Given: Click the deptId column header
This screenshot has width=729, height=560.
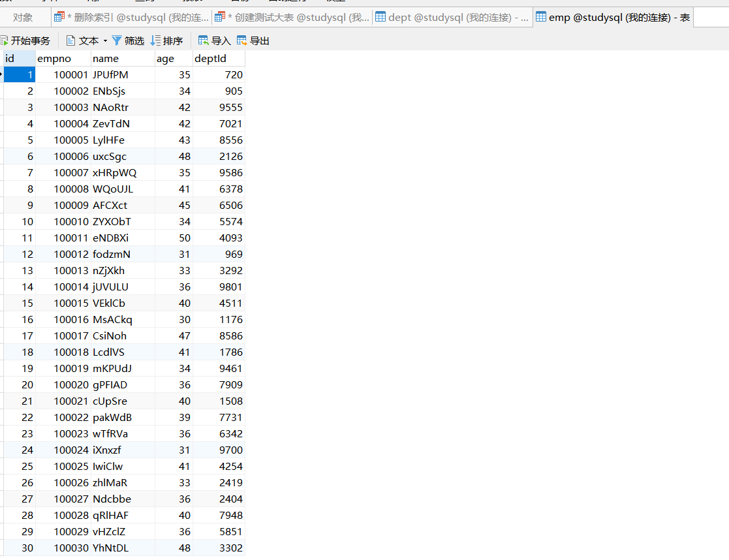Looking at the screenshot, I should coord(219,59).
